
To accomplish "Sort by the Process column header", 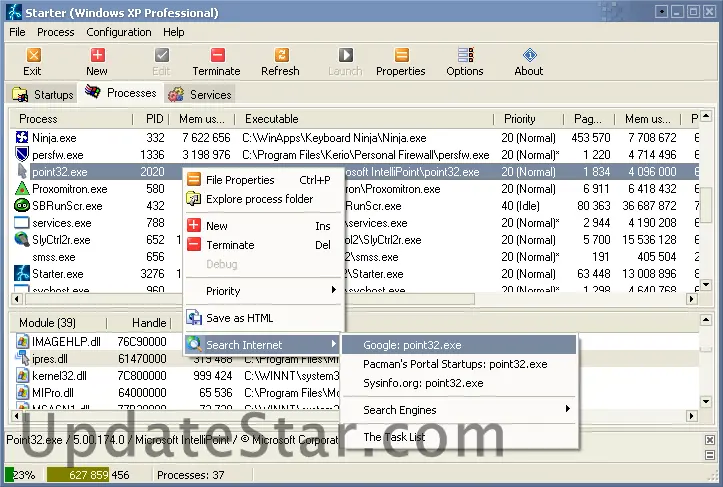I will pyautogui.click(x=71, y=119).
